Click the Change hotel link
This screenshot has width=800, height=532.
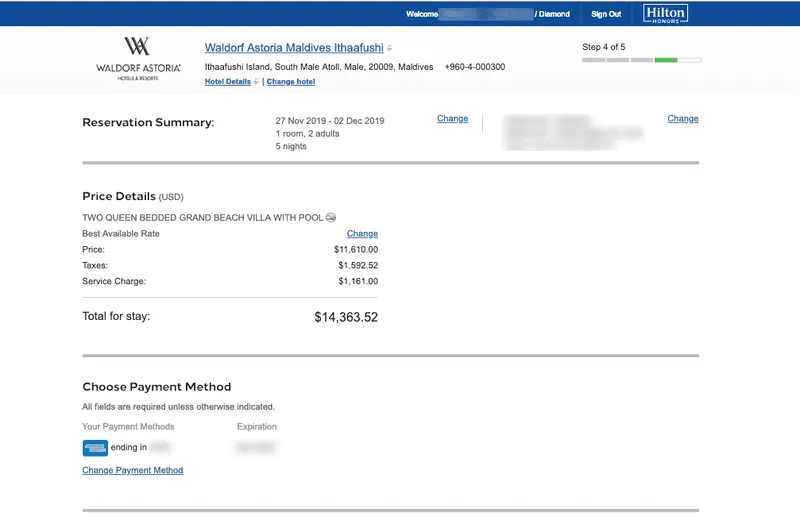291,82
